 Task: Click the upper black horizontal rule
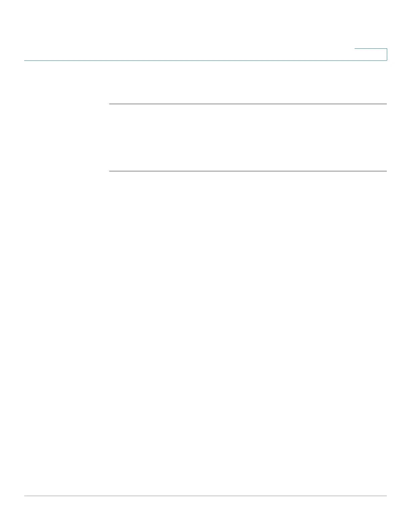(x=248, y=104)
